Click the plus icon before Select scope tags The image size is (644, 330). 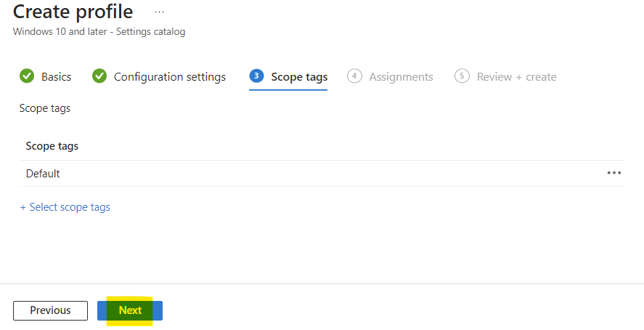click(x=23, y=208)
